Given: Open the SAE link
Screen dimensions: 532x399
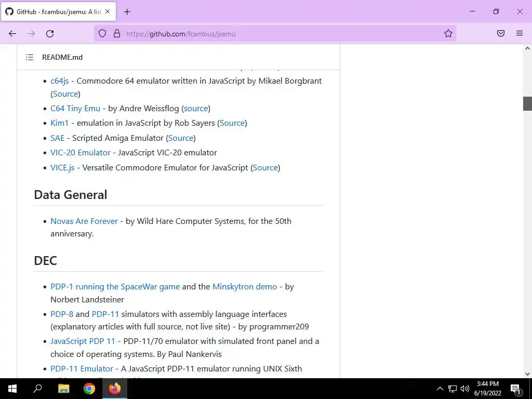Looking at the screenshot, I should [x=57, y=138].
